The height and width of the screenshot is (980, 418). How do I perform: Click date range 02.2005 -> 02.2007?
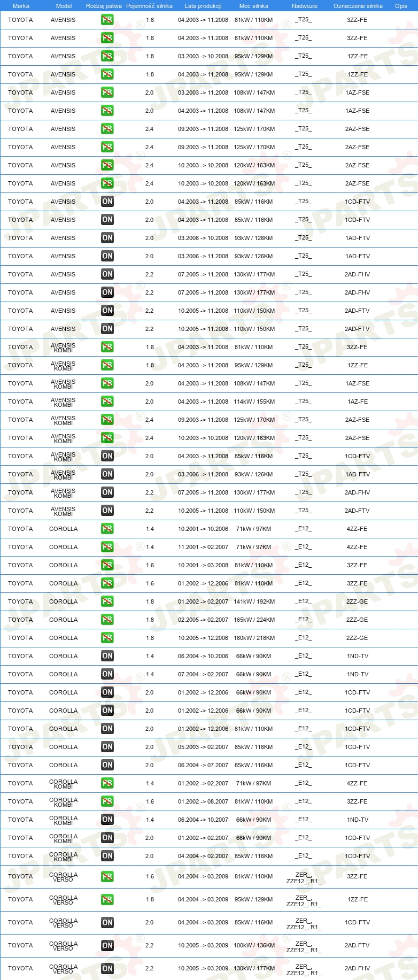pyautogui.click(x=203, y=620)
